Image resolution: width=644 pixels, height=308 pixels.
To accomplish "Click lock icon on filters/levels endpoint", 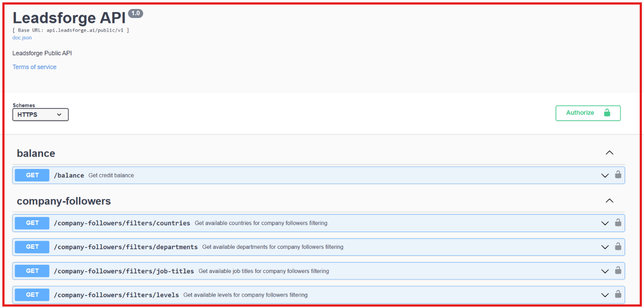I will pyautogui.click(x=618, y=295).
